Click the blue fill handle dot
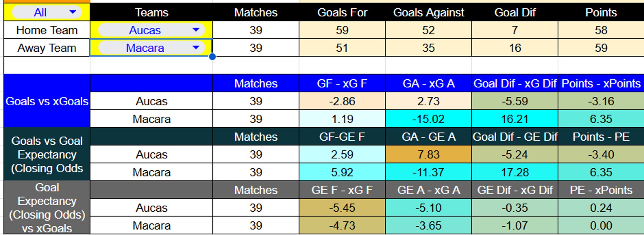The height and width of the screenshot is (235, 644). [x=212, y=57]
